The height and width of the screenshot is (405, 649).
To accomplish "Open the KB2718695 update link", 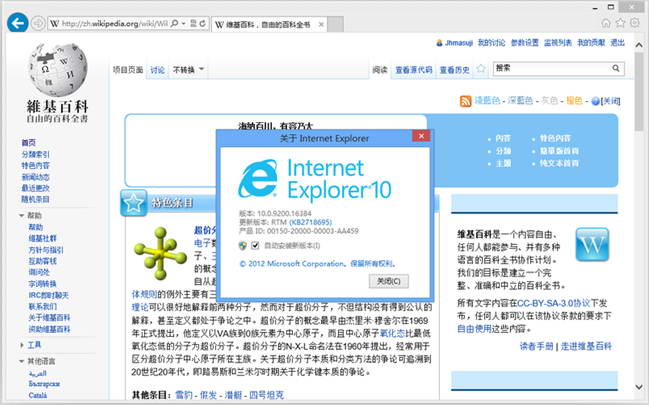I will 310,222.
